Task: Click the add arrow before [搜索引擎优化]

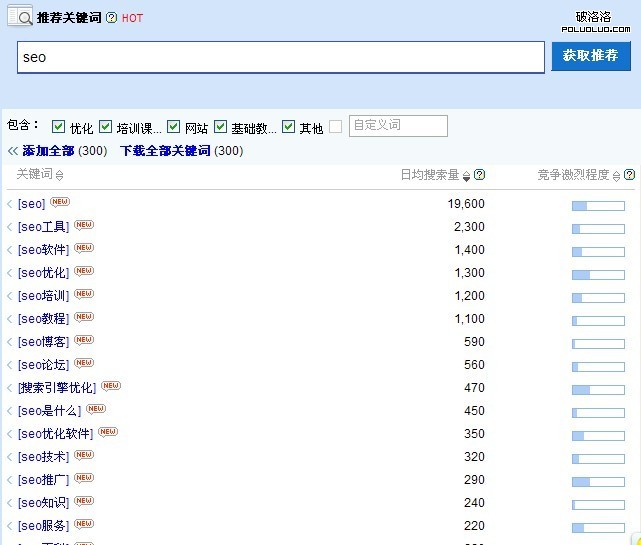Action: (10, 388)
